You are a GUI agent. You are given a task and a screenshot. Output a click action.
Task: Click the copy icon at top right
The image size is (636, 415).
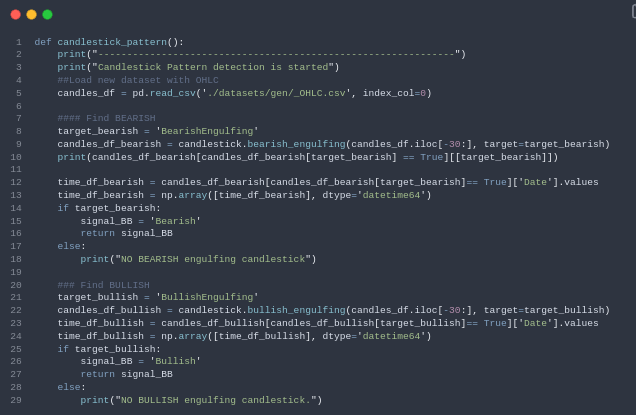[633, 11]
